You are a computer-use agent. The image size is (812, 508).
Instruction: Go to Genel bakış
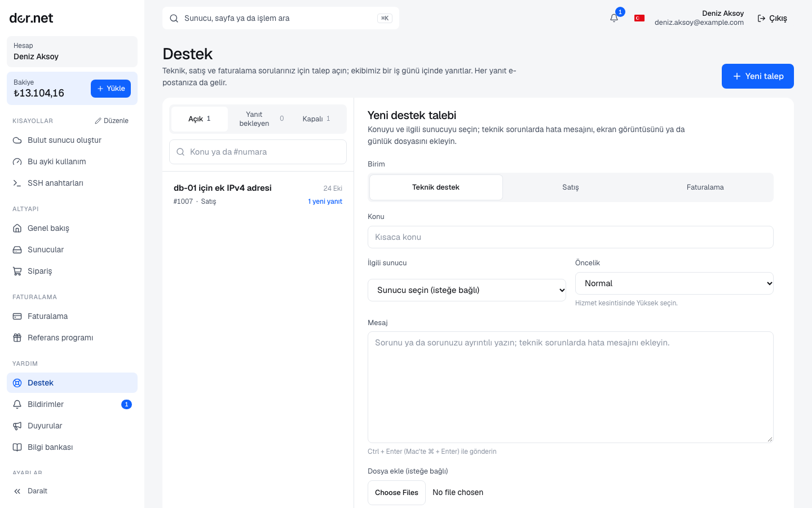click(x=72, y=228)
